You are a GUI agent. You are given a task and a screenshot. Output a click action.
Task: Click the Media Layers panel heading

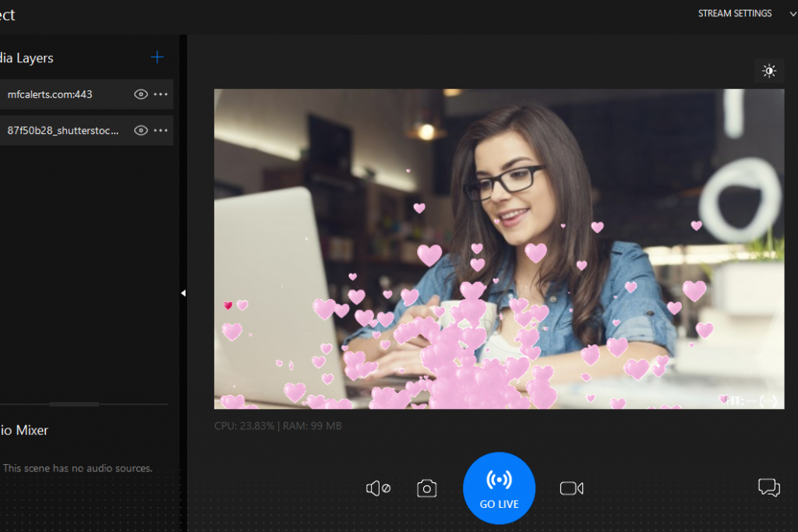pos(26,58)
